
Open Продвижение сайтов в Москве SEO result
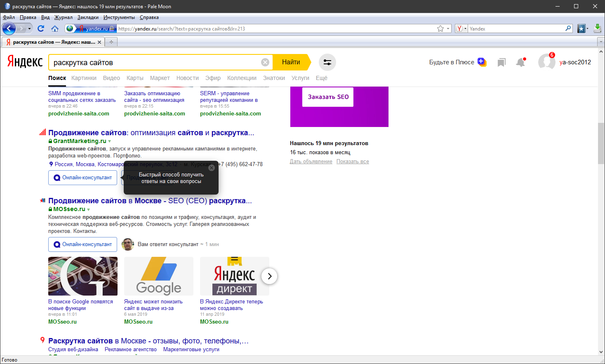pyautogui.click(x=150, y=201)
